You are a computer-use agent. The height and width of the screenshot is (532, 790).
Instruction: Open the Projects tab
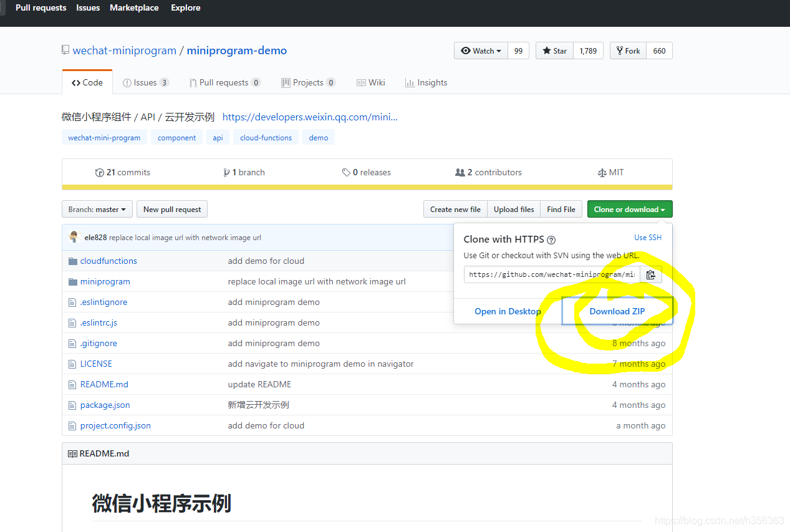click(309, 82)
